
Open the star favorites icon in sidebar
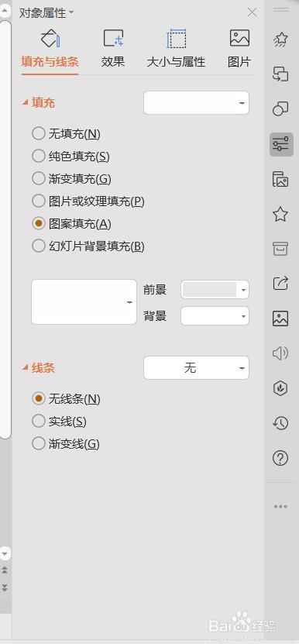[280, 214]
